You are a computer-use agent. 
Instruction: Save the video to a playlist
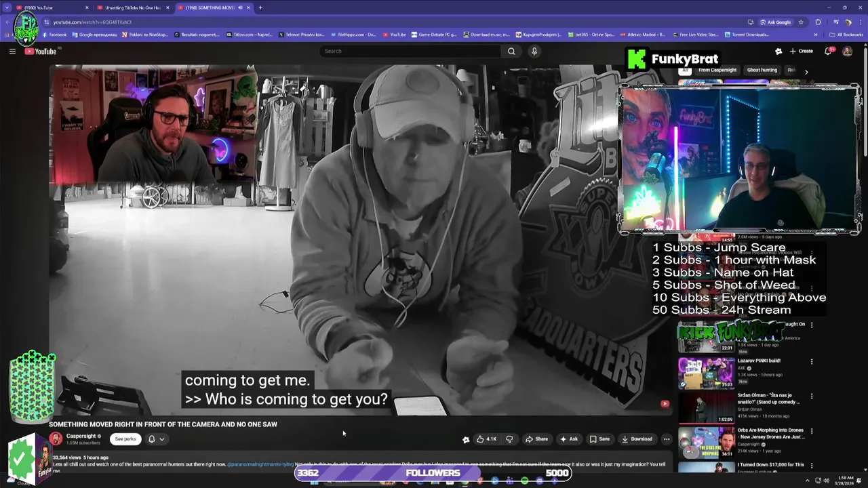[599, 439]
